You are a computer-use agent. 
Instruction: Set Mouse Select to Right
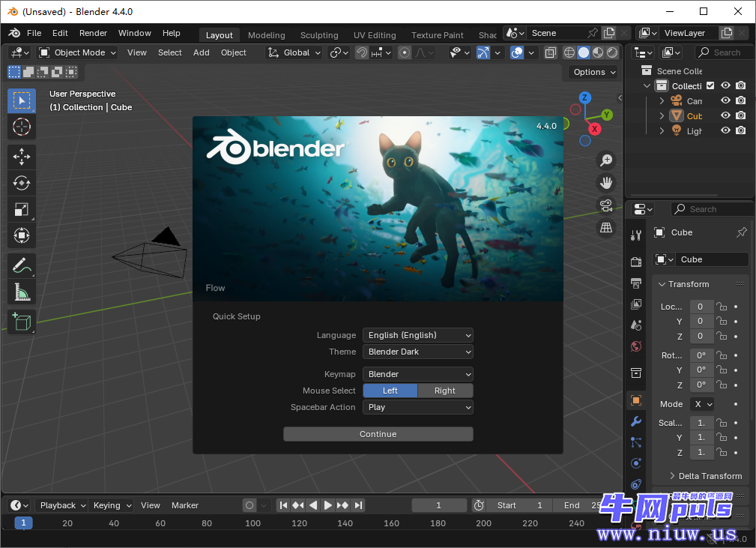tap(445, 391)
